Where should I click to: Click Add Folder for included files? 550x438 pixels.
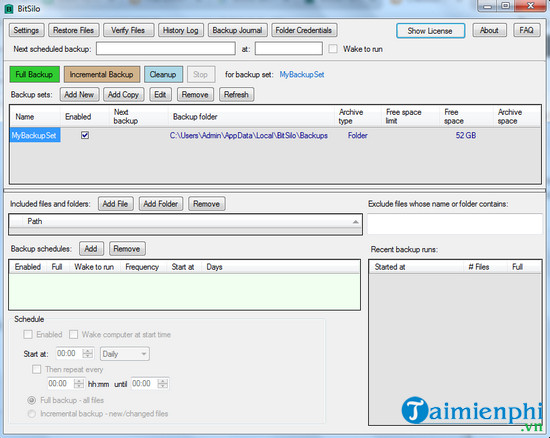click(x=161, y=204)
